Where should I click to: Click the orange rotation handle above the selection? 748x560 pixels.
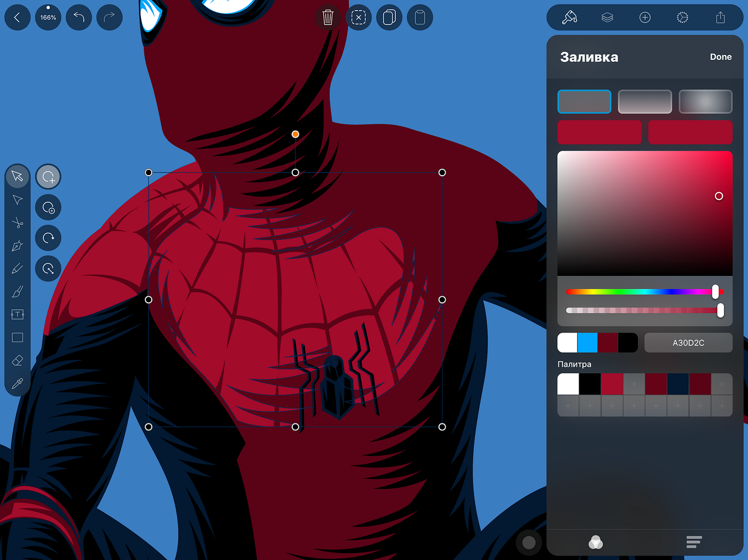tap(295, 135)
